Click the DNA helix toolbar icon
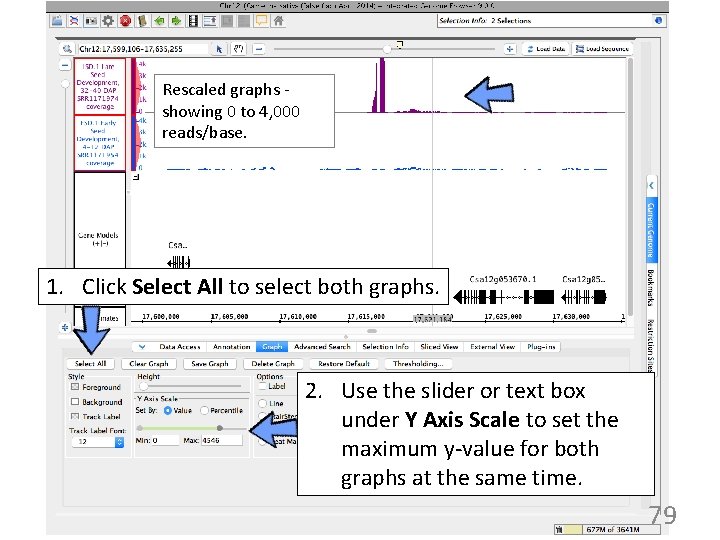This screenshot has height=540, width=720. click(74, 21)
